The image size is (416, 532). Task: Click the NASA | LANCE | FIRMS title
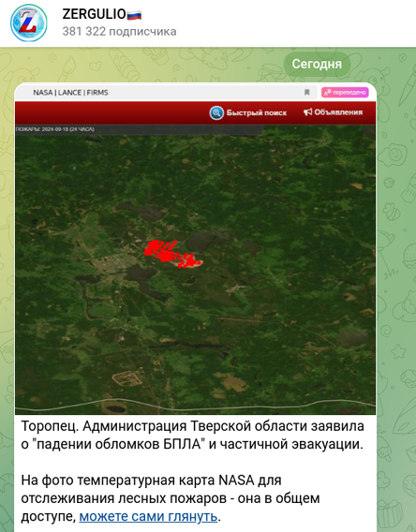click(70, 93)
